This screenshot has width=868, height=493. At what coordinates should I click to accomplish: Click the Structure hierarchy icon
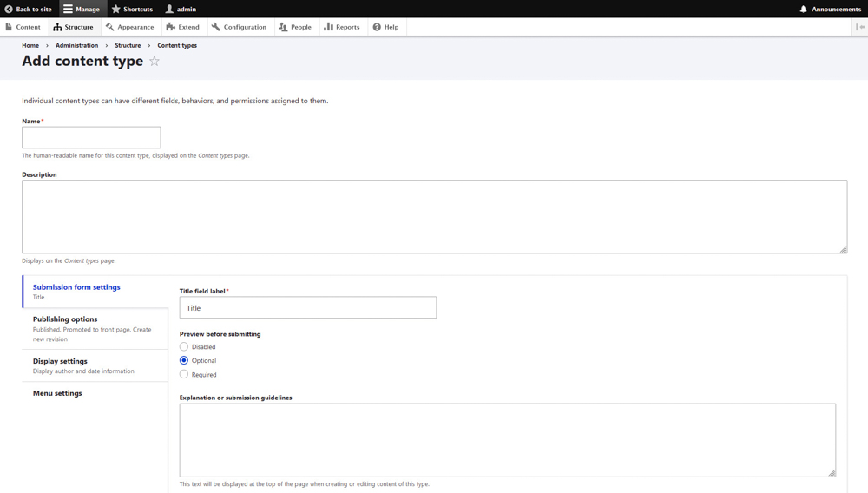[57, 27]
